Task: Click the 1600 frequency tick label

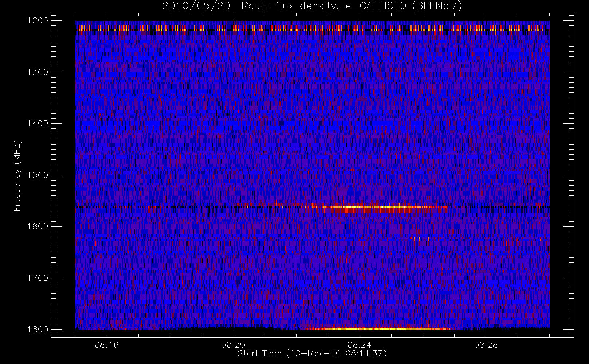Action: pos(38,226)
